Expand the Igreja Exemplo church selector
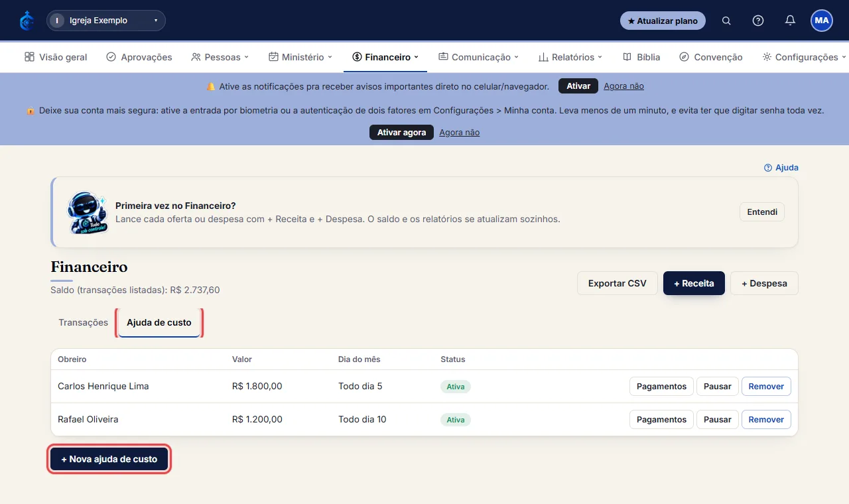This screenshot has height=504, width=849. tap(106, 21)
